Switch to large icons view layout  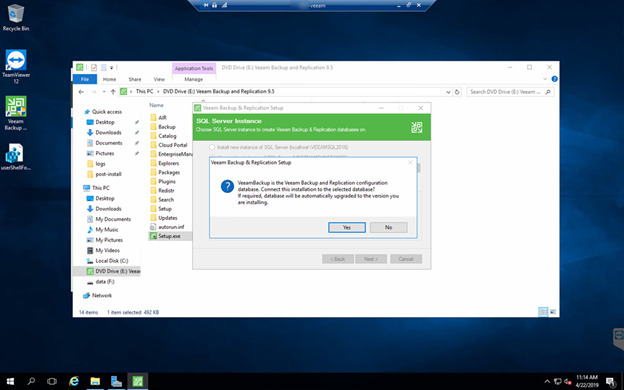coord(553,312)
